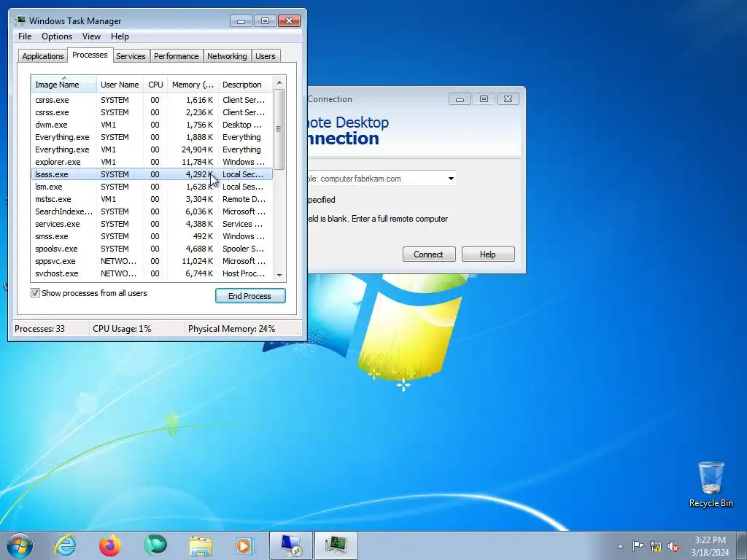
Task: Show hidden tray icons arrow
Action: tap(620, 546)
